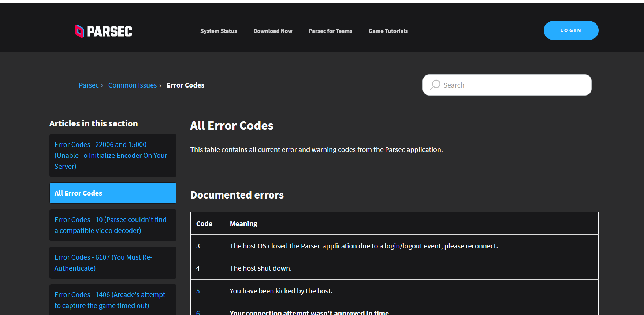Open the System Status page
644x315 pixels.
pyautogui.click(x=219, y=31)
